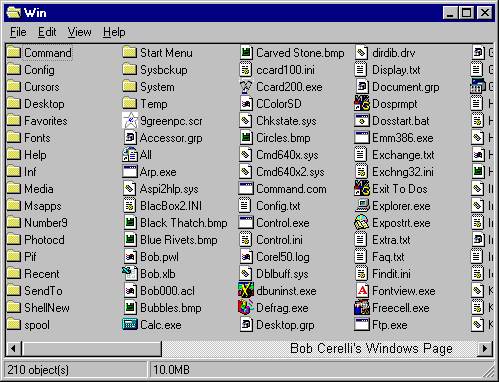Click the Defrag.exe icon
This screenshot has width=499, height=382.
(x=246, y=307)
